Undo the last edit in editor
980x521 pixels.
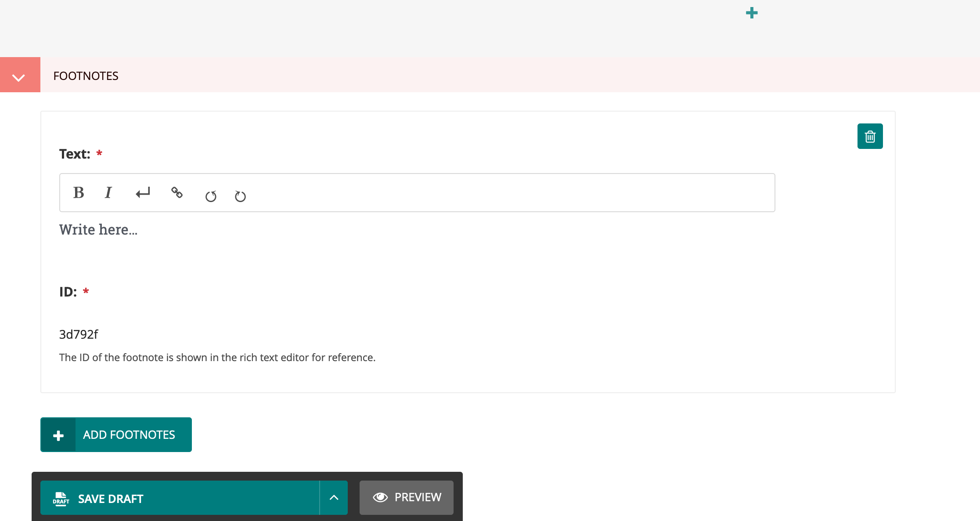tap(211, 196)
